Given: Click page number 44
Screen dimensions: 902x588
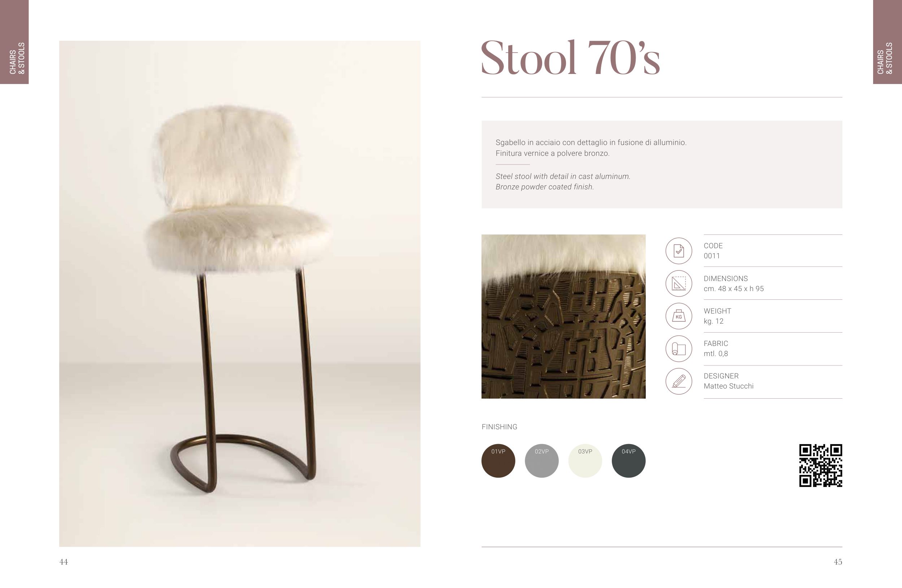Looking at the screenshot, I should [64, 562].
